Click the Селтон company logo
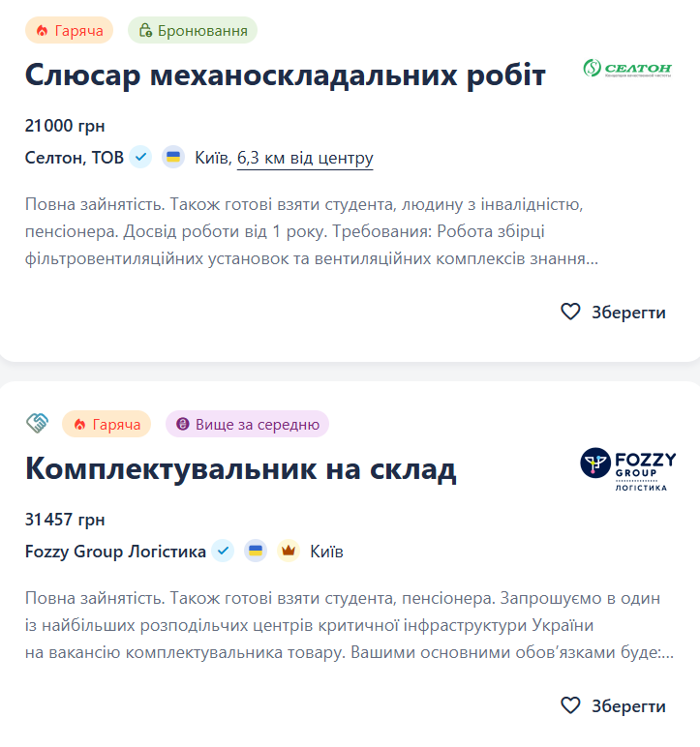700x747 pixels. [627, 69]
